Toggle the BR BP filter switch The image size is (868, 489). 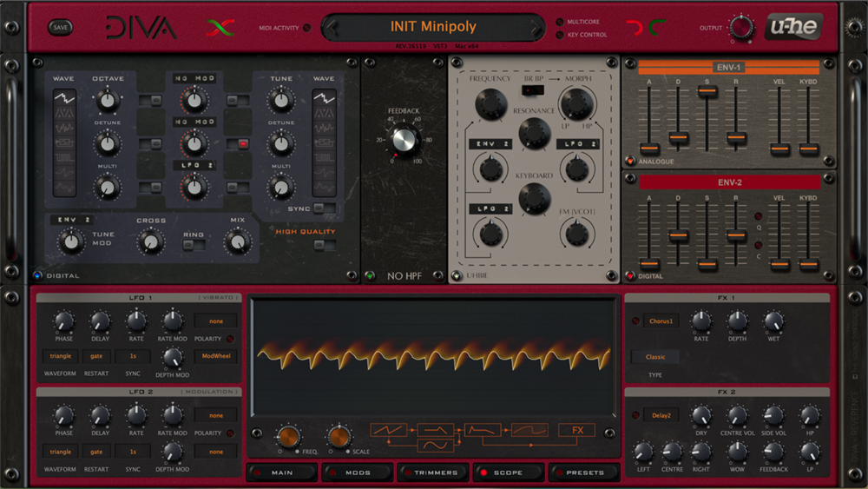click(533, 89)
